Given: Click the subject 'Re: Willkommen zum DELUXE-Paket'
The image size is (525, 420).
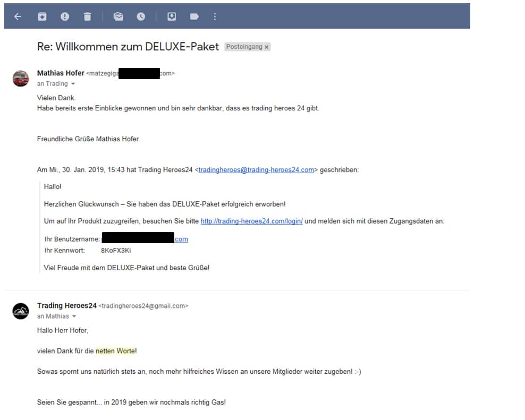Looking at the screenshot, I should click(x=128, y=47).
